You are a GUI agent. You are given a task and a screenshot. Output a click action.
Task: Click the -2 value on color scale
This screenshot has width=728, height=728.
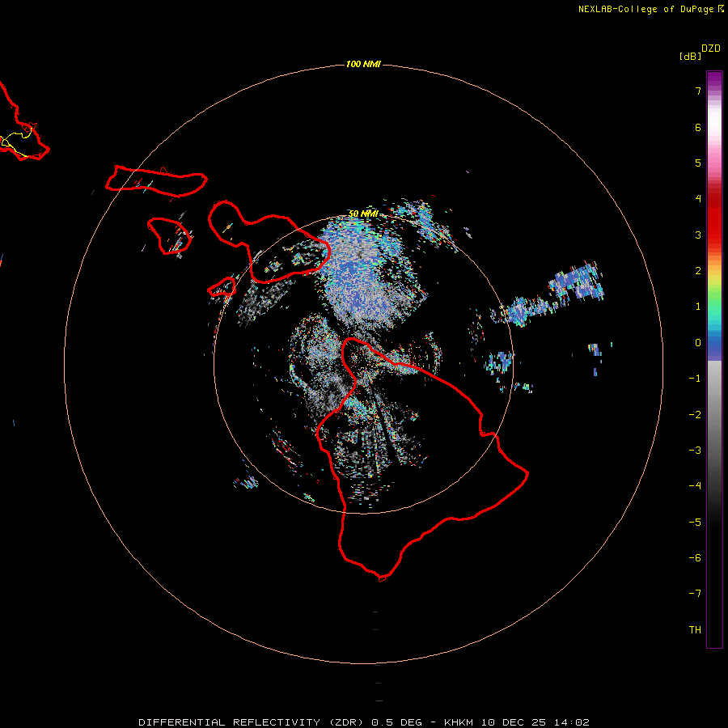pyautogui.click(x=695, y=415)
